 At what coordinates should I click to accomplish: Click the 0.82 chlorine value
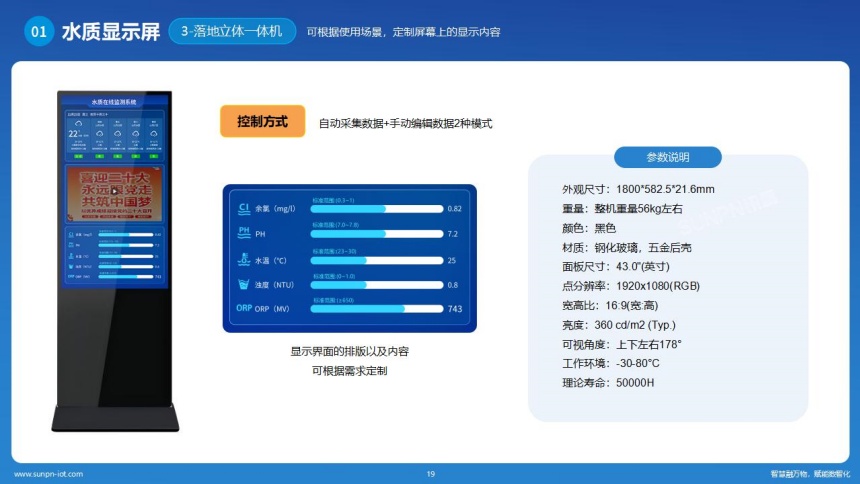[454, 209]
